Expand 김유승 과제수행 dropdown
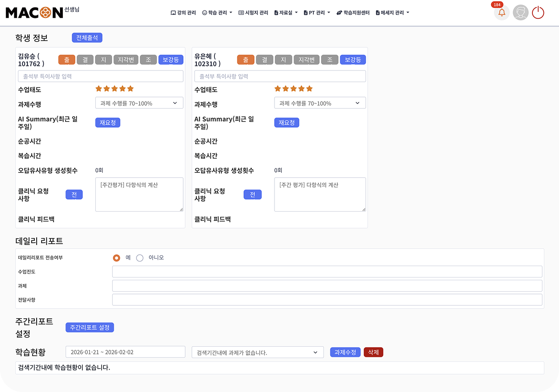The height and width of the screenshot is (392, 559). tap(139, 103)
